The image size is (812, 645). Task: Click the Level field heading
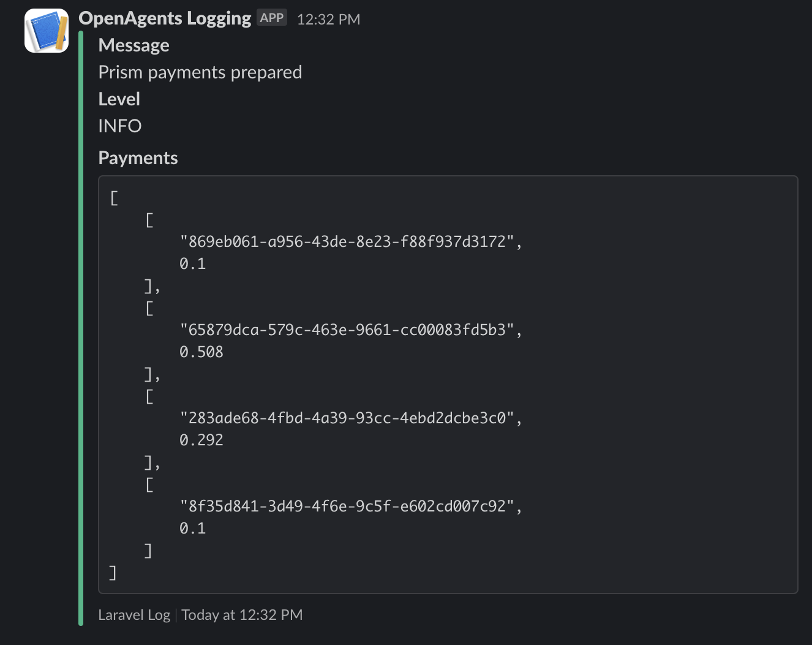point(119,99)
